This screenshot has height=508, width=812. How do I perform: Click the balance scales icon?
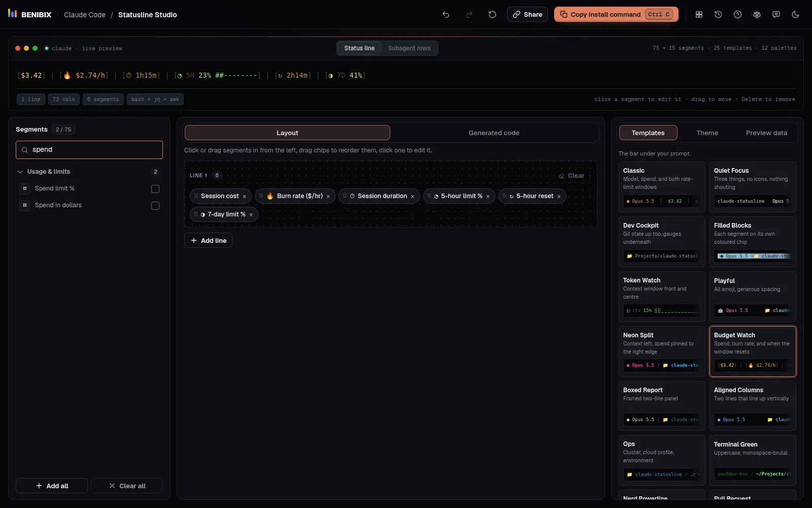[x=757, y=15]
